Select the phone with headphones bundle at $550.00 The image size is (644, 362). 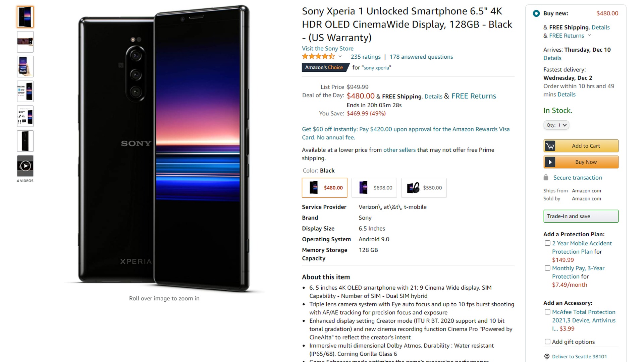click(x=424, y=188)
